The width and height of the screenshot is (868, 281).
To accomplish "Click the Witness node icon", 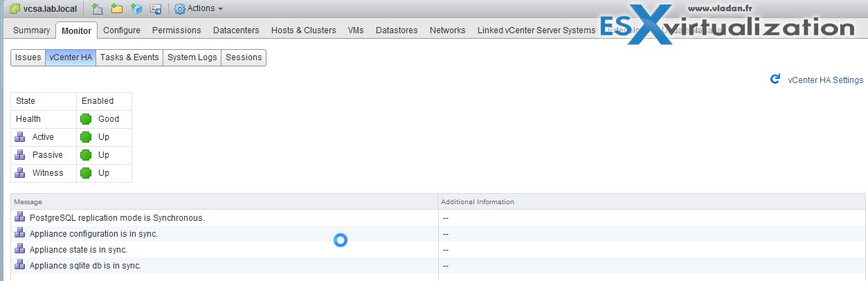I will click(x=20, y=173).
